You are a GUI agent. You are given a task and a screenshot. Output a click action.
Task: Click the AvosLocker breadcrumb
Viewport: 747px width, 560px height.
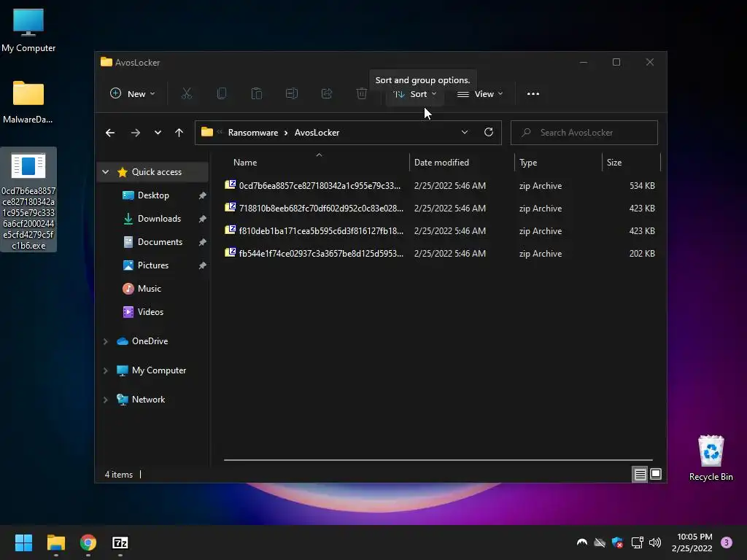point(317,133)
